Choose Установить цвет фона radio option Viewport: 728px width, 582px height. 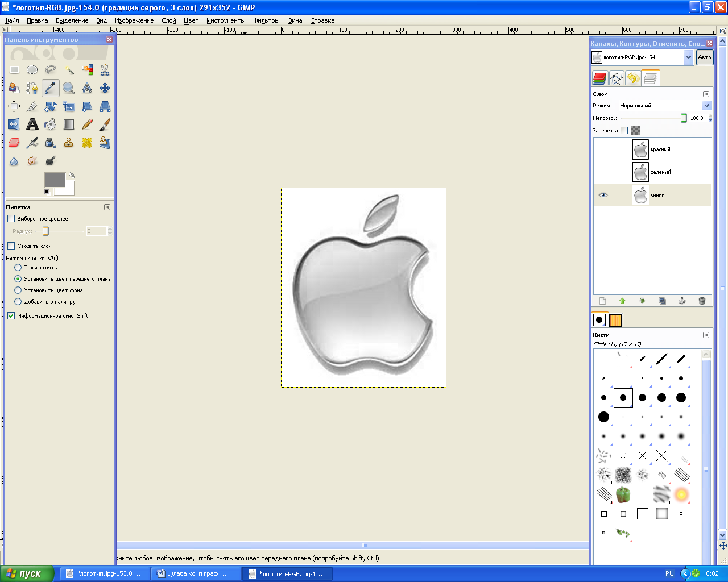click(x=18, y=290)
